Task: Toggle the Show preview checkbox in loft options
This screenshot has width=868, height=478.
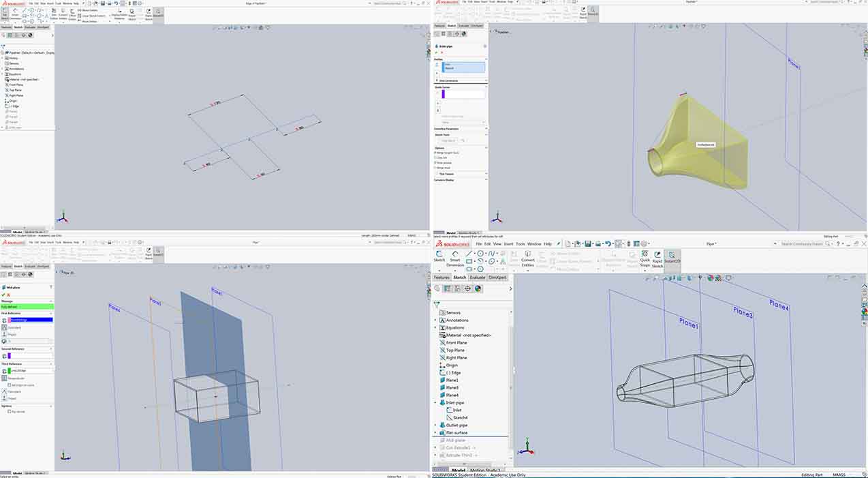Action: [435, 163]
